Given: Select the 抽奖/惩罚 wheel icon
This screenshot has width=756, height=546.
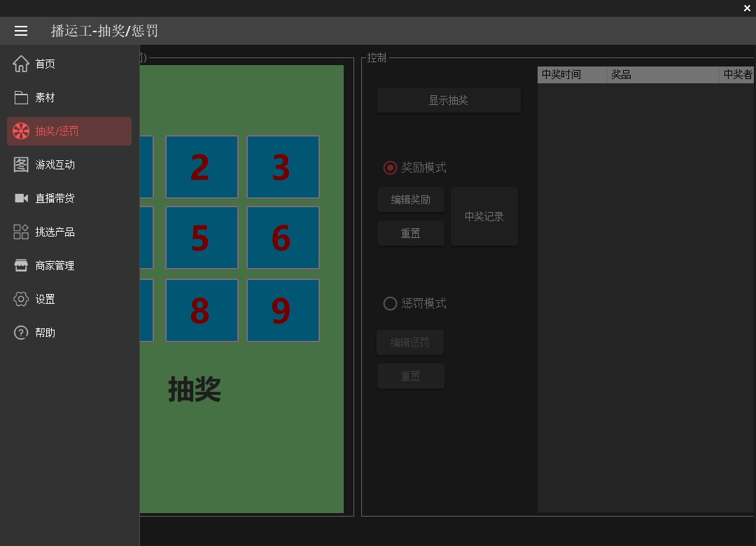Looking at the screenshot, I should click(x=21, y=131).
